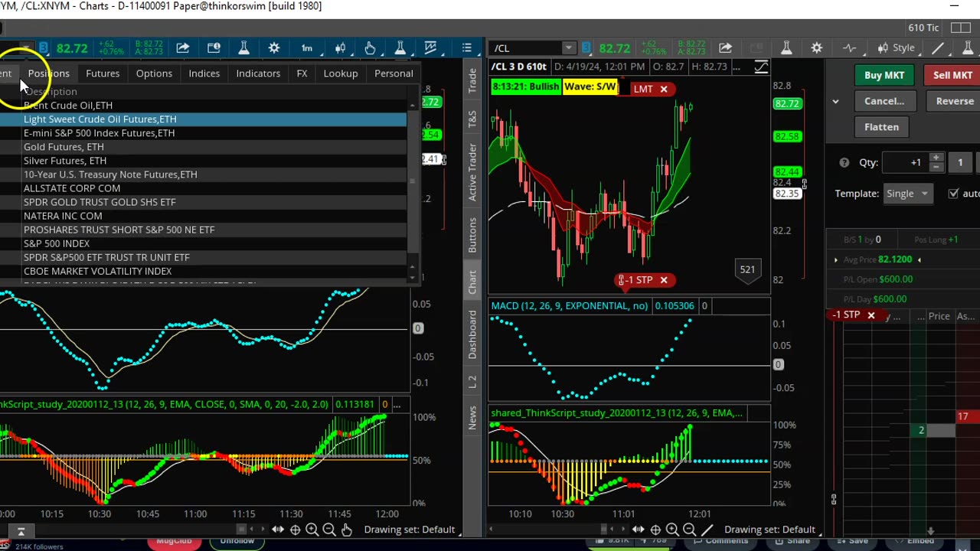Increase quantity with the plus stepper
Image resolution: width=980 pixels, height=551 pixels.
point(936,158)
